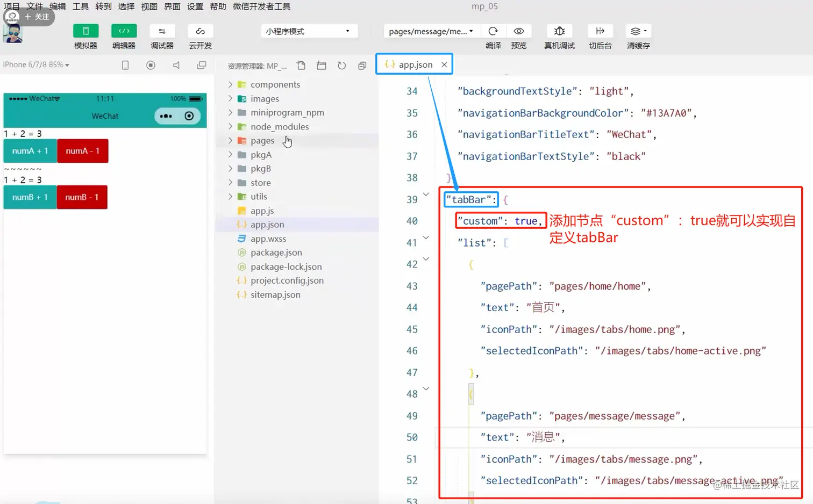Click the new folder icon in explorer
Screen dimensions: 813x504
click(x=322, y=66)
